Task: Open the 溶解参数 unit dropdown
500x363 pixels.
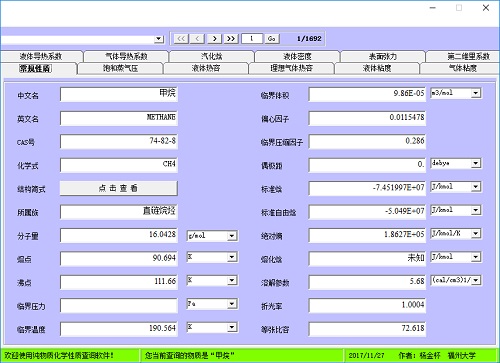Action: point(476,281)
